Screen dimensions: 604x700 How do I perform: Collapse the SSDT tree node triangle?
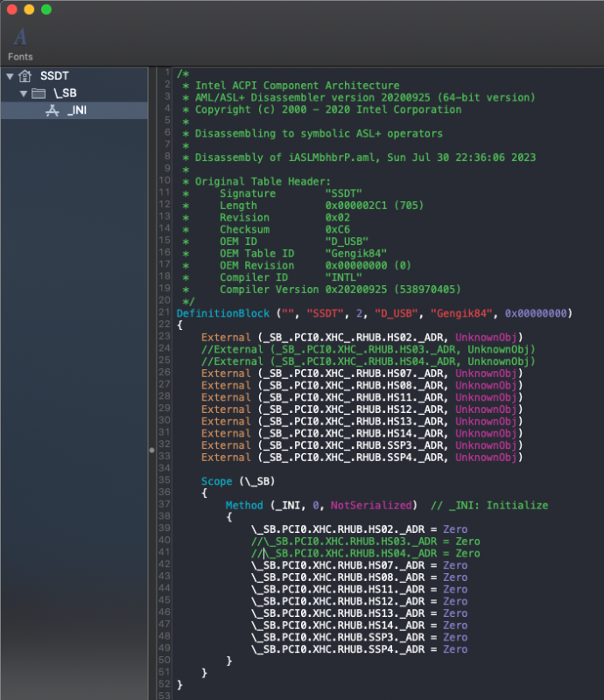point(10,76)
